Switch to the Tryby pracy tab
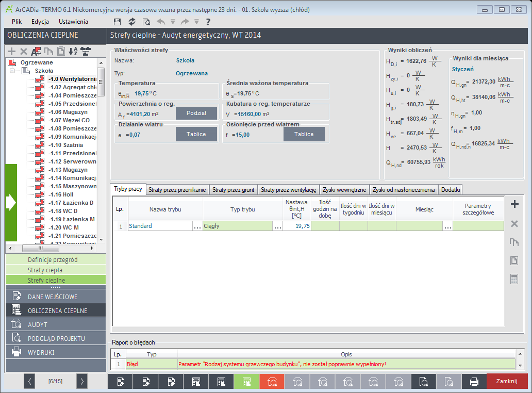 128,189
